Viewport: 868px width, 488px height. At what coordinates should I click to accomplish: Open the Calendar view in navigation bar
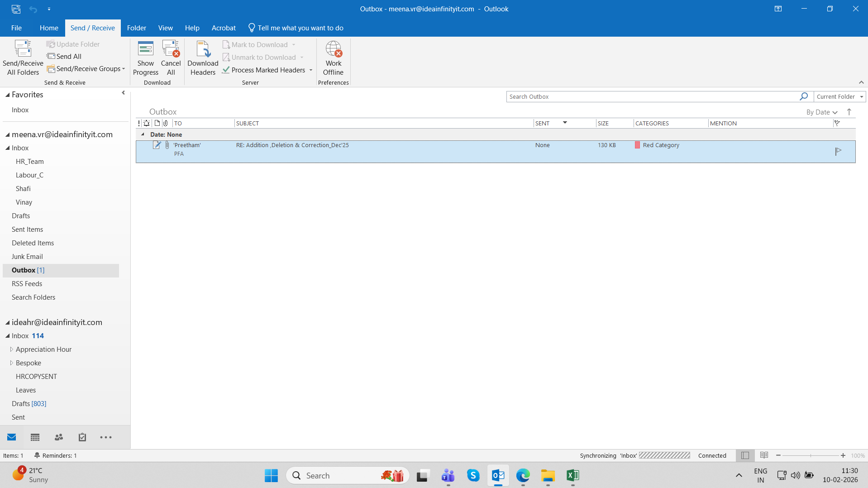(35, 437)
